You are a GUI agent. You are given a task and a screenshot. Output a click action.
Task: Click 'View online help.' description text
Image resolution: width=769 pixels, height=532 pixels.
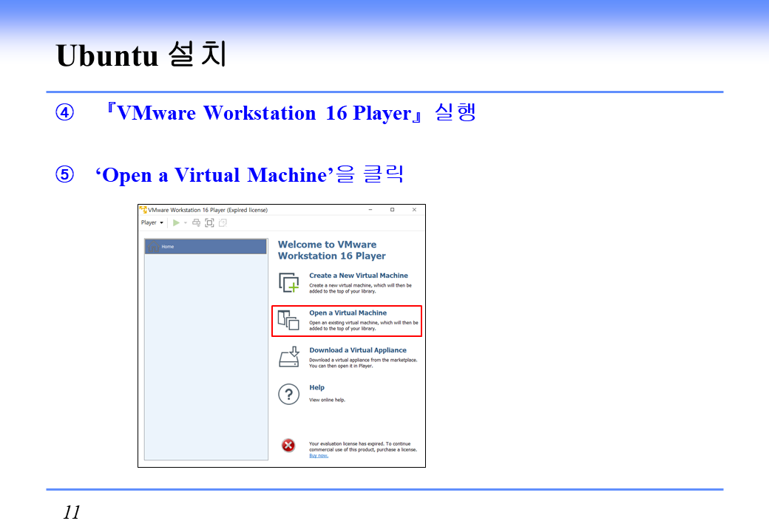[327, 400]
